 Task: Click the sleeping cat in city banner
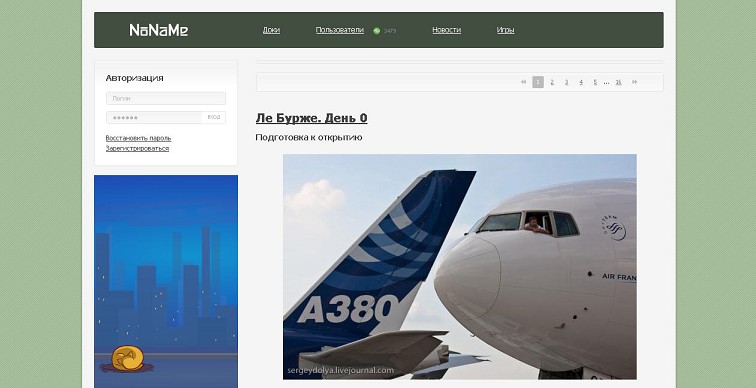click(x=127, y=358)
